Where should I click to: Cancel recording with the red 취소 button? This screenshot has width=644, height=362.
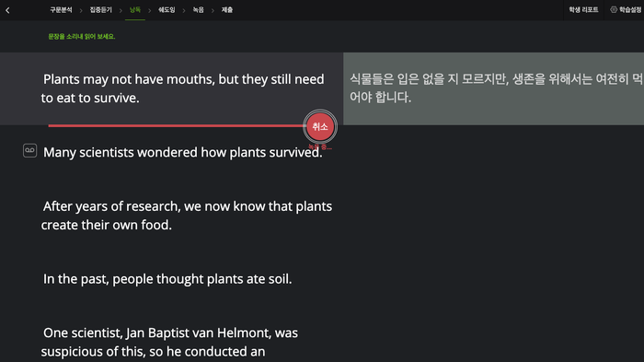(320, 127)
